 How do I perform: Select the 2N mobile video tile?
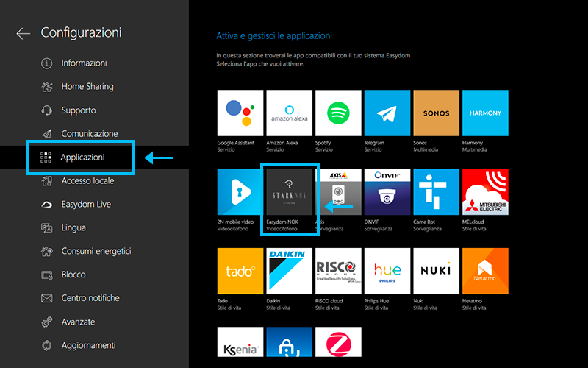tap(240, 192)
